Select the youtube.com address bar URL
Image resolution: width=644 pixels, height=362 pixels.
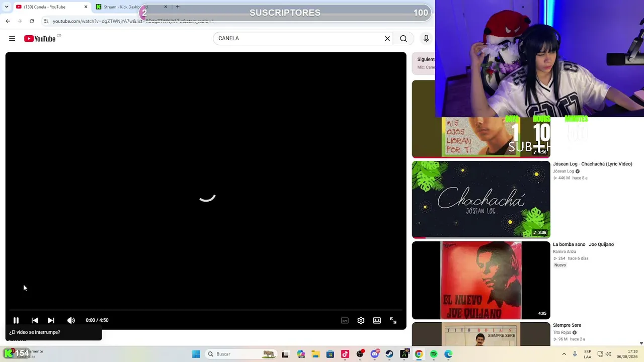133,21
